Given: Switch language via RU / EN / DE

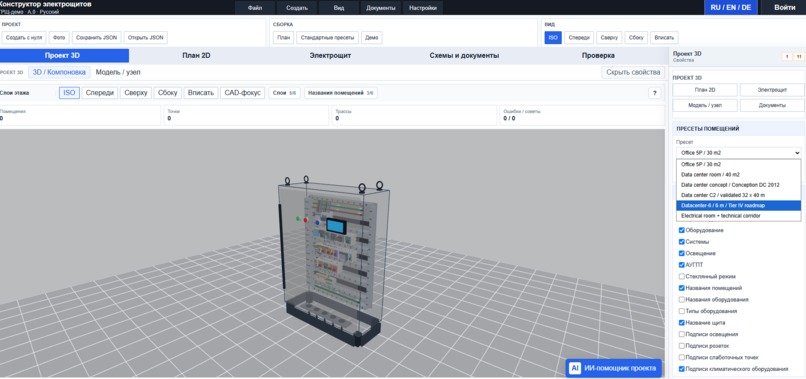Looking at the screenshot, I should [730, 8].
